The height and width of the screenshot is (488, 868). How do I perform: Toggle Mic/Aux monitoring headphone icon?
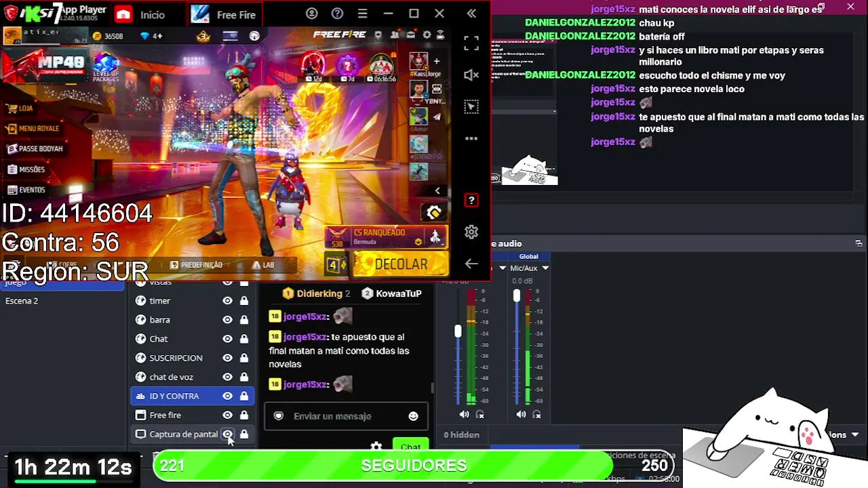537,414
